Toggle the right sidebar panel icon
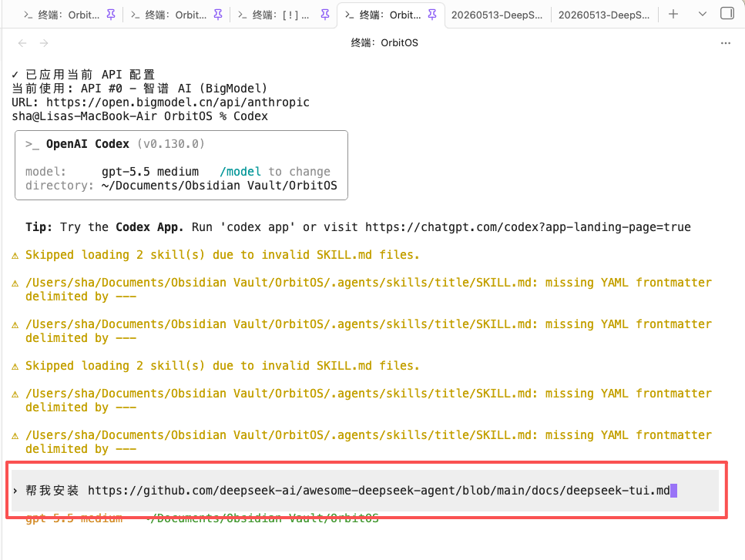 (x=727, y=13)
